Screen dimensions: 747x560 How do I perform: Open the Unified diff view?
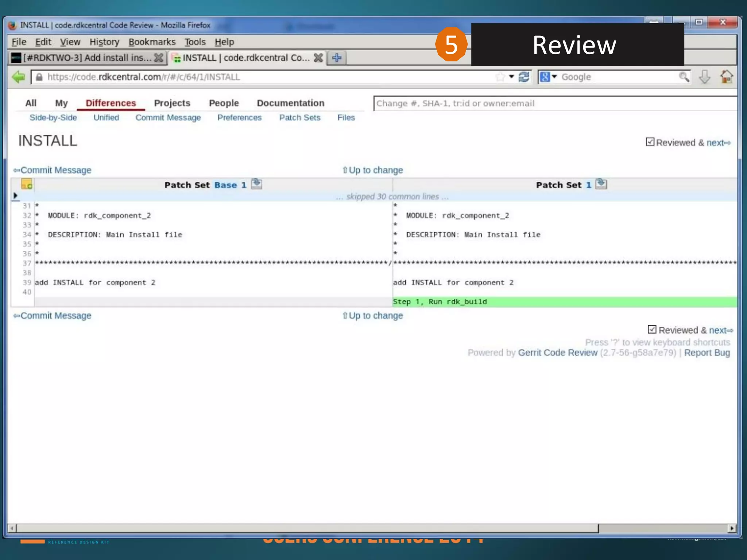tap(106, 117)
